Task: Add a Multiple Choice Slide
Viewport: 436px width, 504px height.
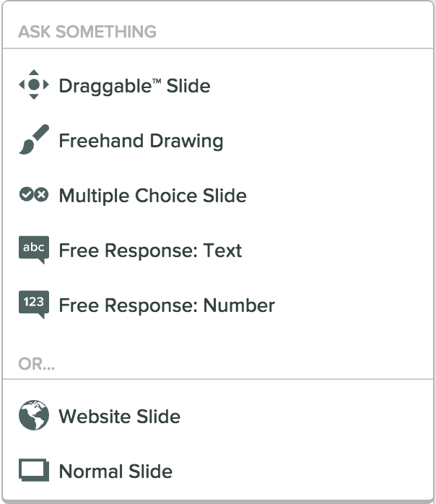Action: pyautogui.click(x=152, y=196)
